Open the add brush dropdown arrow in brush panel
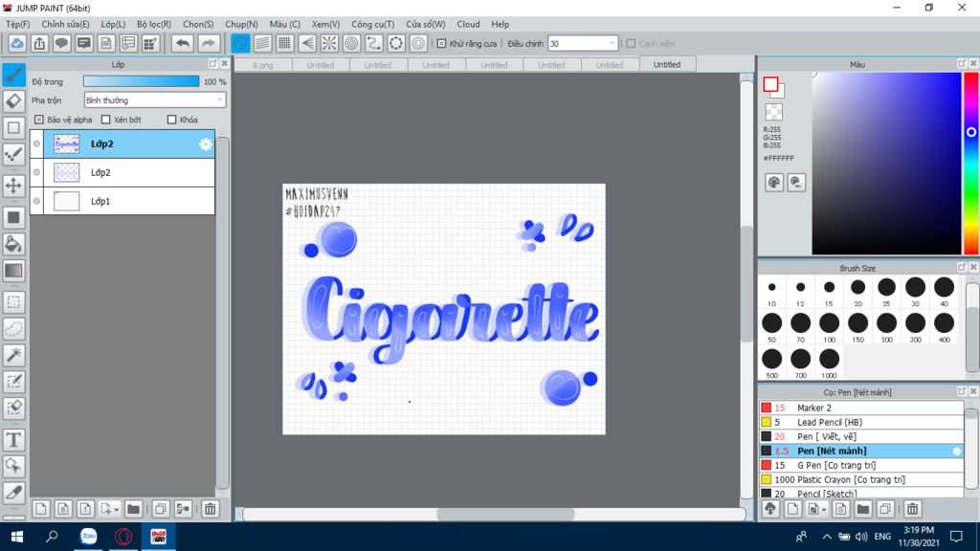The image size is (980, 551). pos(824,510)
